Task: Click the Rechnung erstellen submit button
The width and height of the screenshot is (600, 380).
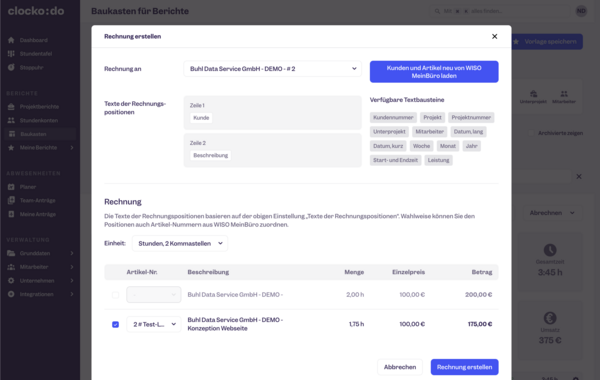Action: pyautogui.click(x=465, y=367)
